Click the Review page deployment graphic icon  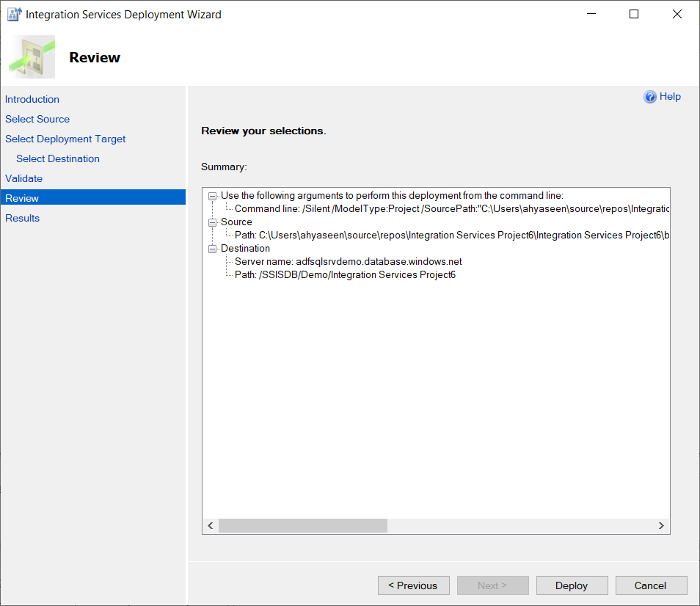click(x=32, y=56)
